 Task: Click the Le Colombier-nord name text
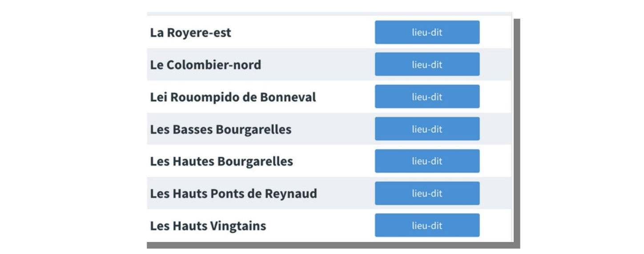pos(205,65)
